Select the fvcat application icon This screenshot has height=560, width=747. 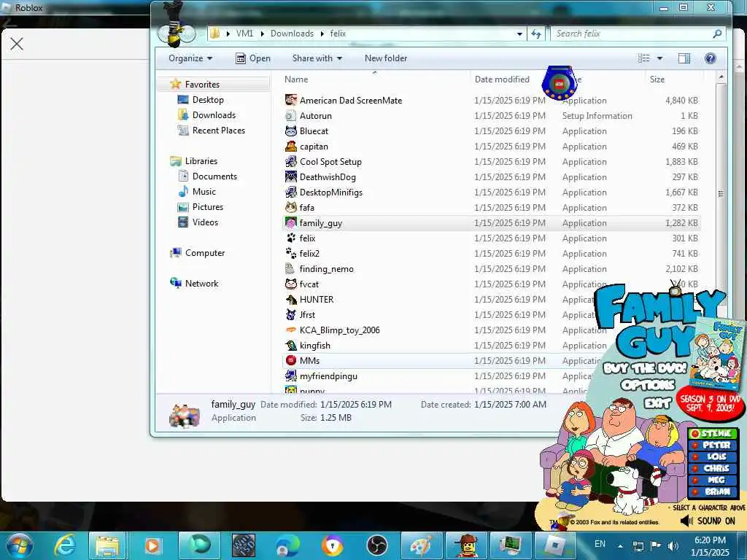coord(290,284)
